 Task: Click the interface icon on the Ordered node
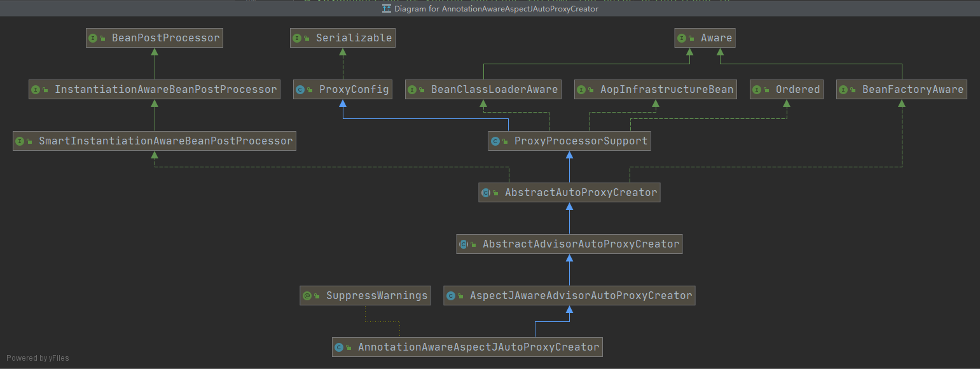tap(757, 90)
